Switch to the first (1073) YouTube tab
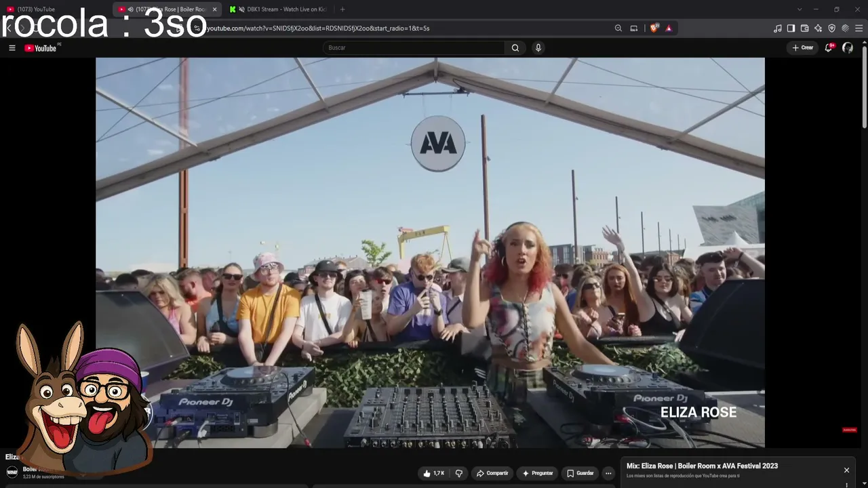Screen dimensions: 868x488 [x=56, y=9]
